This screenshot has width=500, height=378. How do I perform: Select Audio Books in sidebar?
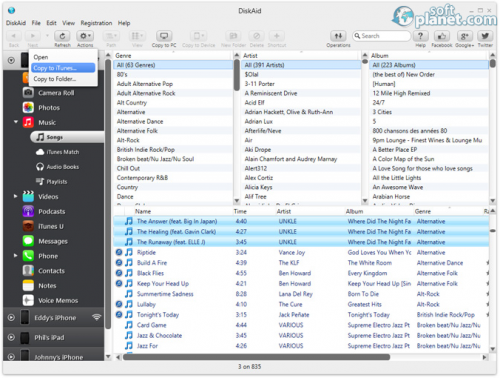[63, 167]
